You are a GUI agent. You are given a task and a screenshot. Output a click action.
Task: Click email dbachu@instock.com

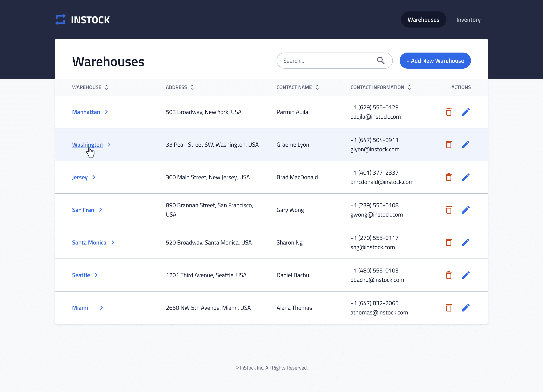[x=377, y=280]
